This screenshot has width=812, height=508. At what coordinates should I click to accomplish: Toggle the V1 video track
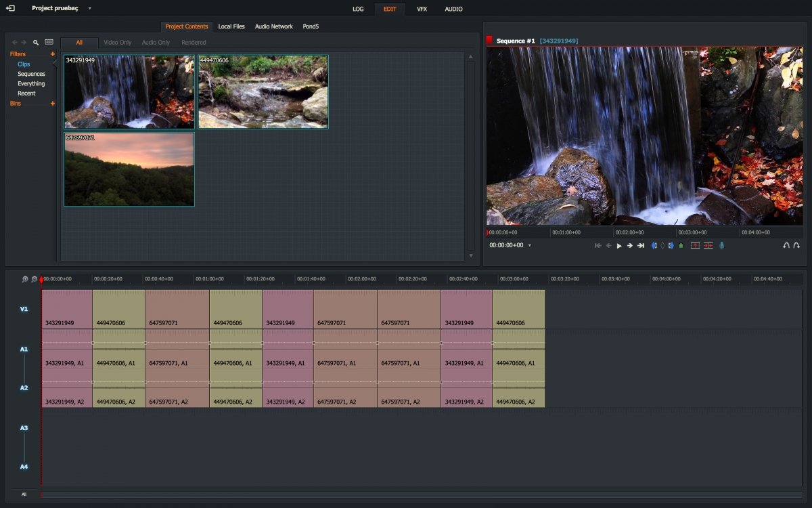coord(24,309)
